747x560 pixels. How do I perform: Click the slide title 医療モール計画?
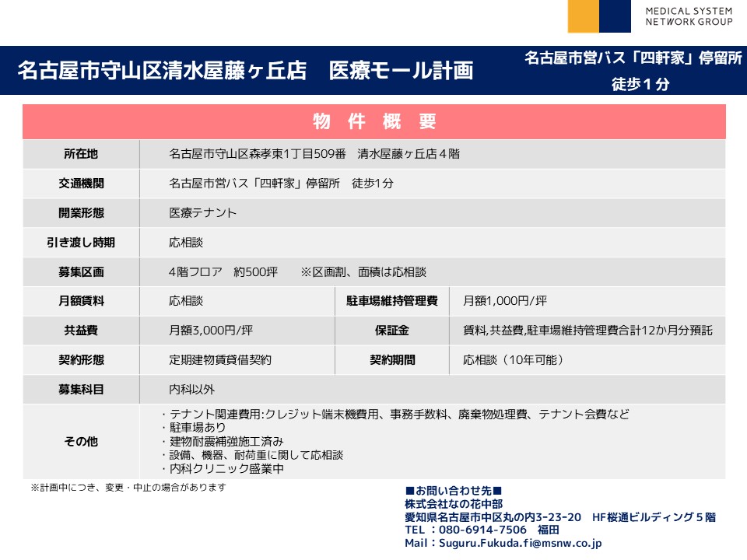pos(401,71)
